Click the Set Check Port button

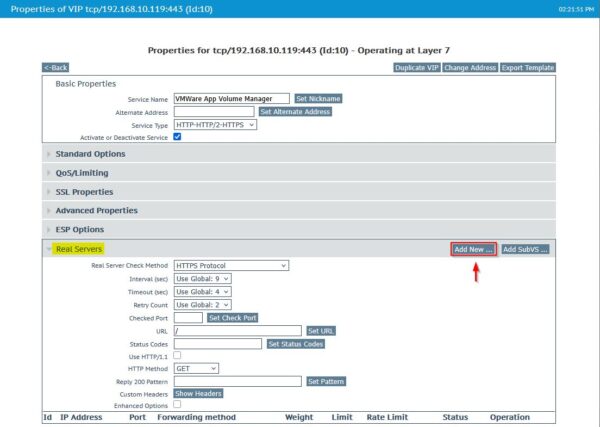(x=232, y=318)
